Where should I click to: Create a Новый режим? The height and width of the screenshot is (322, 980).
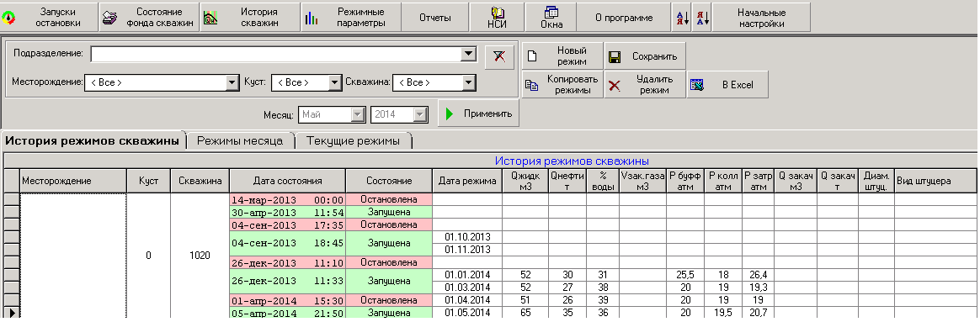pos(562,56)
